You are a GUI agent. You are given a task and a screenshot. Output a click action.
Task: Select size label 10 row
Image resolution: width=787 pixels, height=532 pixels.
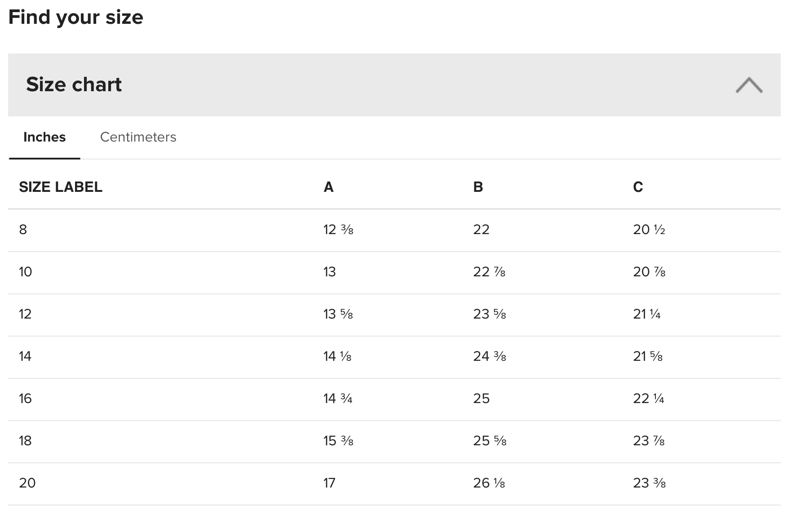(25, 272)
